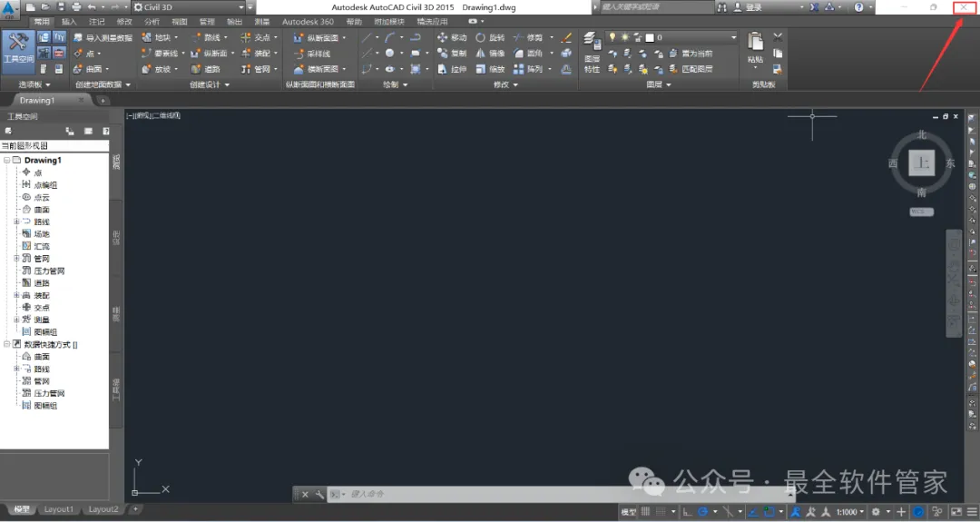Click the 置为当前 make current layer button
This screenshot has width=980, height=522.
tap(691, 54)
